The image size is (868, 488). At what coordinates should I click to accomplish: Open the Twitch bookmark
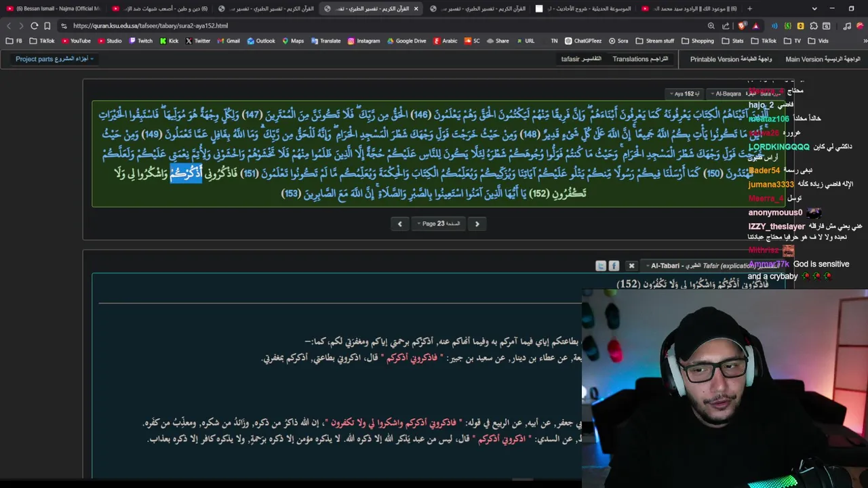coord(140,41)
